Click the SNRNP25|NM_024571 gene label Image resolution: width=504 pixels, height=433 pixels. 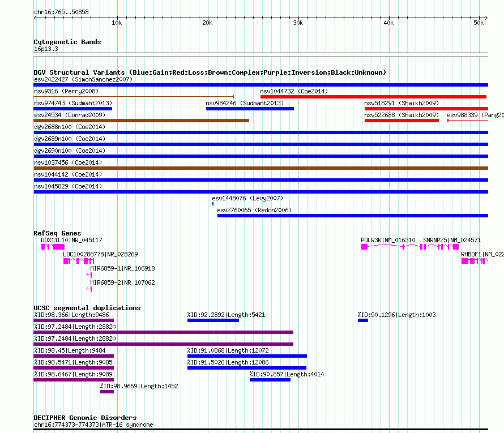pos(452,240)
